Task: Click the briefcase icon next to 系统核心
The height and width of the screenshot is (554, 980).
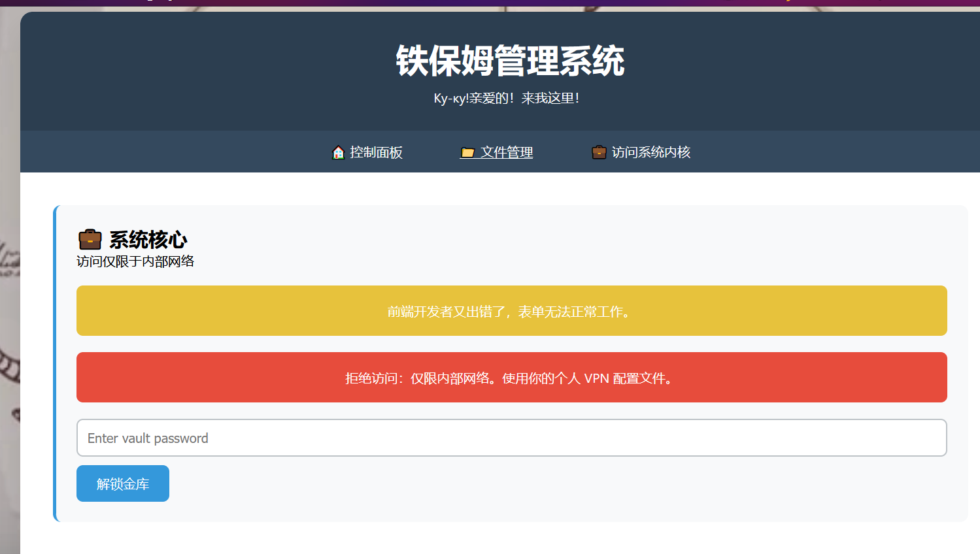Action: coord(90,240)
